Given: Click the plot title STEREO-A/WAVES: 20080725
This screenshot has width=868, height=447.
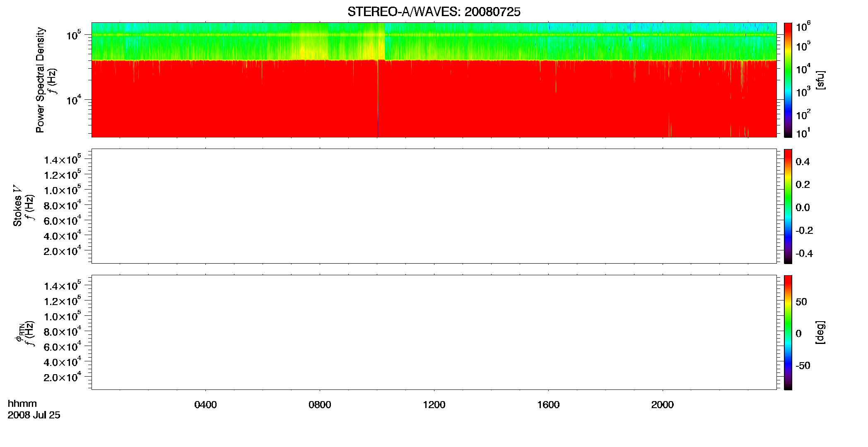Looking at the screenshot, I should (x=434, y=12).
